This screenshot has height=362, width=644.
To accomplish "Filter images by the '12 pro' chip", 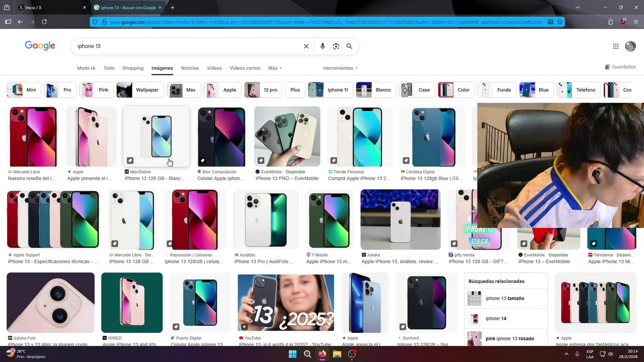I will tap(263, 90).
